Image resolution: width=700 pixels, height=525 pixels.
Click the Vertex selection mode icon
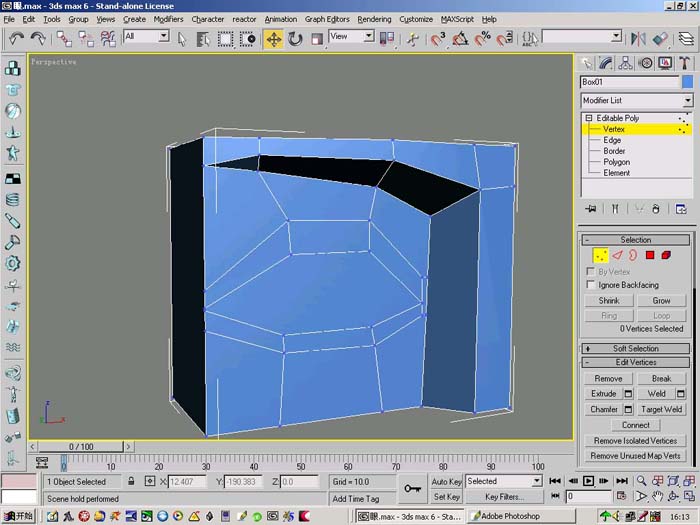point(600,255)
